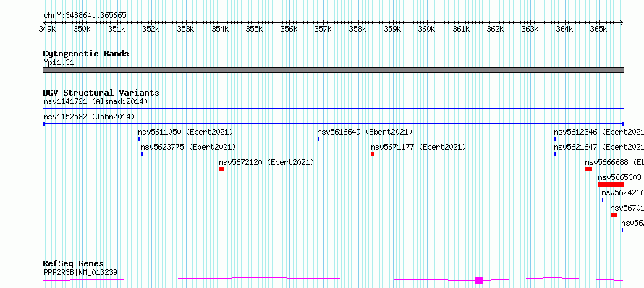Open the nsv5672120 (Ebert2021) label
This screenshot has width=644, height=288.
pos(266,162)
